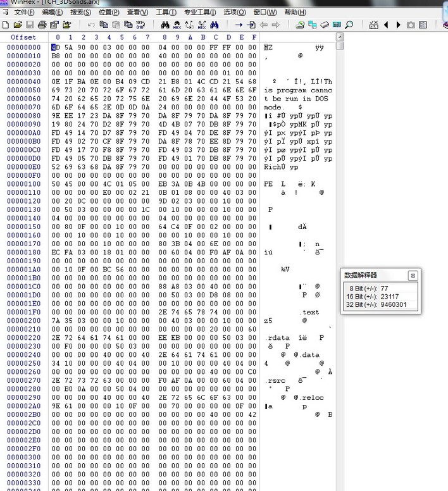This screenshot has width=448, height=491.
Task: Click the Back grey arrow icon
Action: pyautogui.click(x=264, y=25)
